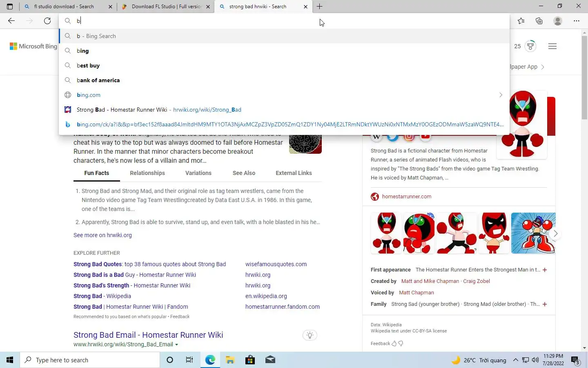588x368 pixels.
Task: Expand the dropdown arrow after Strong_Bad_Email URL
Action: [176, 345]
